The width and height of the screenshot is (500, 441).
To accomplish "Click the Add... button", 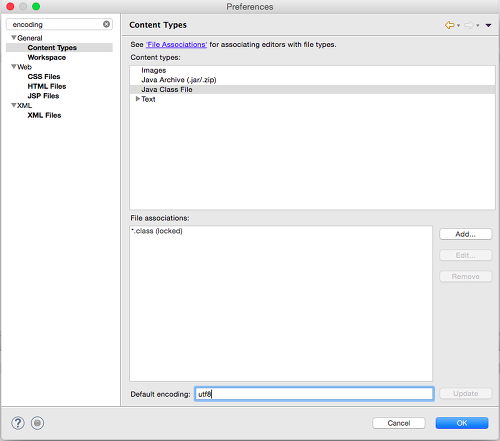I will point(466,234).
